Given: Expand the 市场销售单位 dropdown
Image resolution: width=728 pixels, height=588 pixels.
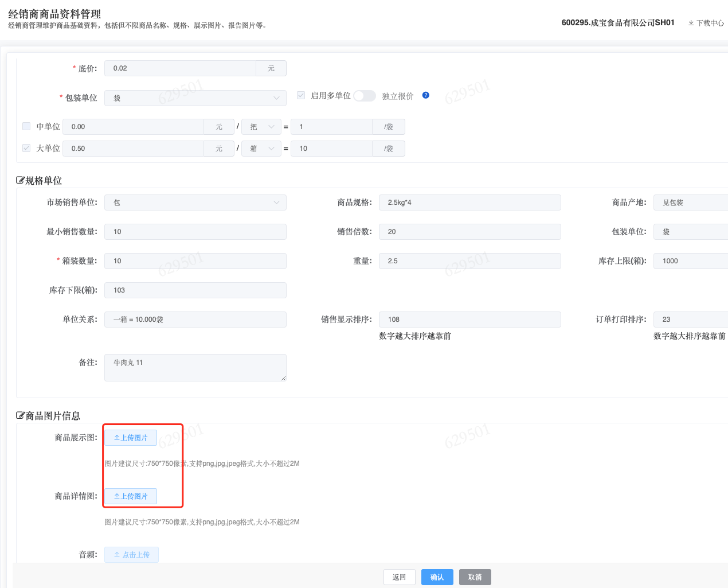Looking at the screenshot, I should [x=195, y=203].
